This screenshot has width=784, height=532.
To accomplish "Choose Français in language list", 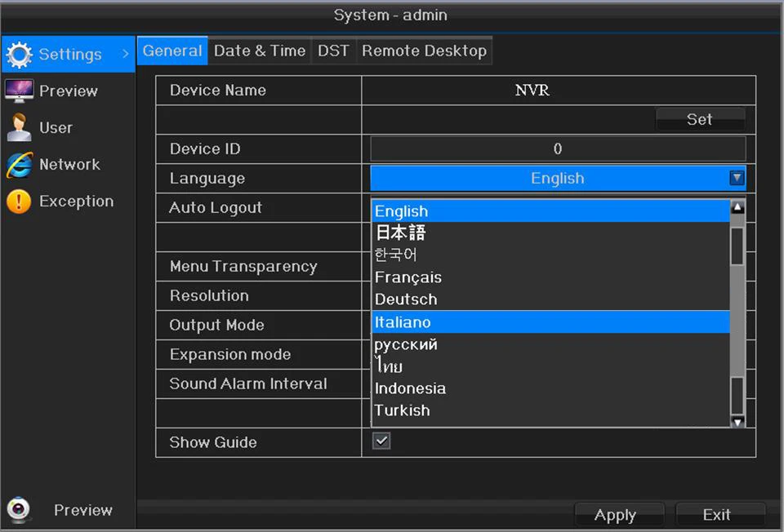I will (x=550, y=277).
